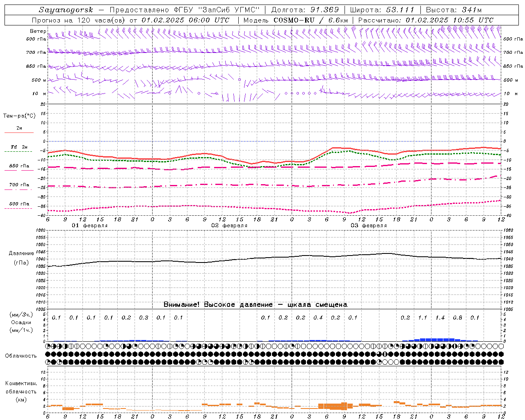Click the (км) unit under convective cloudiness
This screenshot has width=525, height=420.
pyautogui.click(x=22, y=399)
